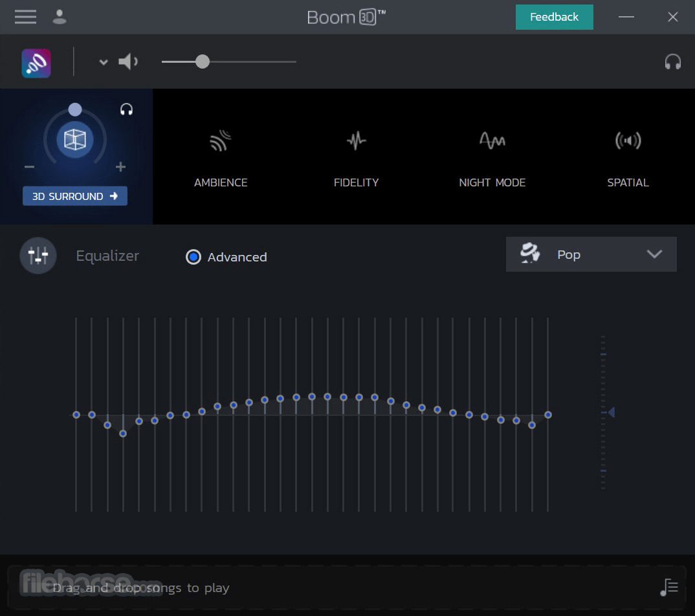This screenshot has width=695, height=616.
Task: Mute audio with the speaker icon
Action: (128, 61)
